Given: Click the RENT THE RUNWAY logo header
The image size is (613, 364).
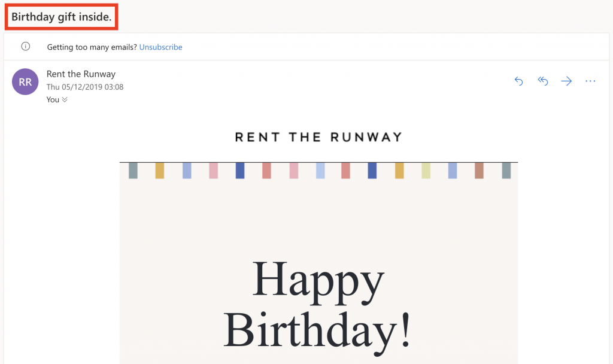Looking at the screenshot, I should pyautogui.click(x=318, y=137).
